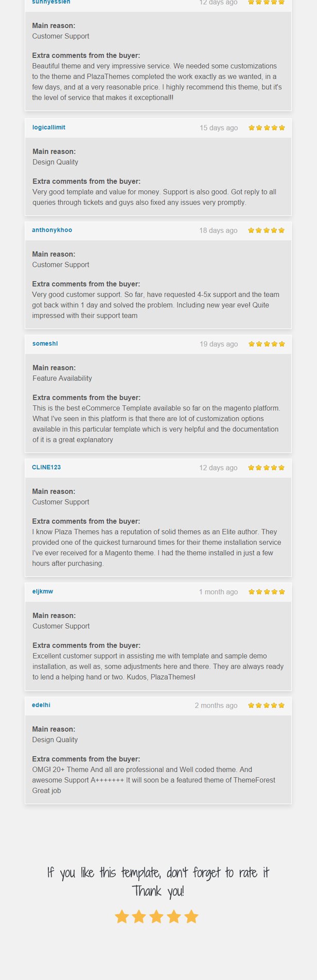
Task: Open the anthonykhoo reviewer profile link
Action: click(52, 230)
